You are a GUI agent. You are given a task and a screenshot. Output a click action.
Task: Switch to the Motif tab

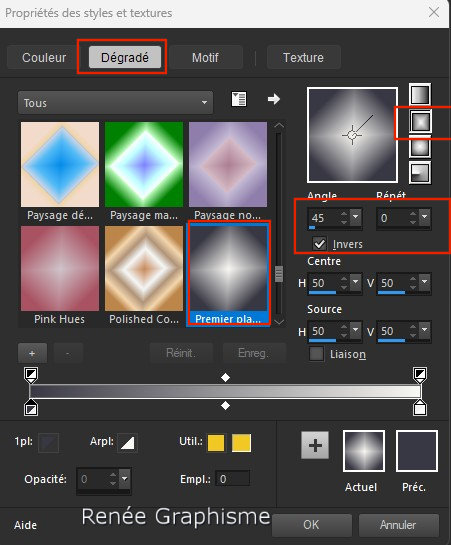coord(205,57)
